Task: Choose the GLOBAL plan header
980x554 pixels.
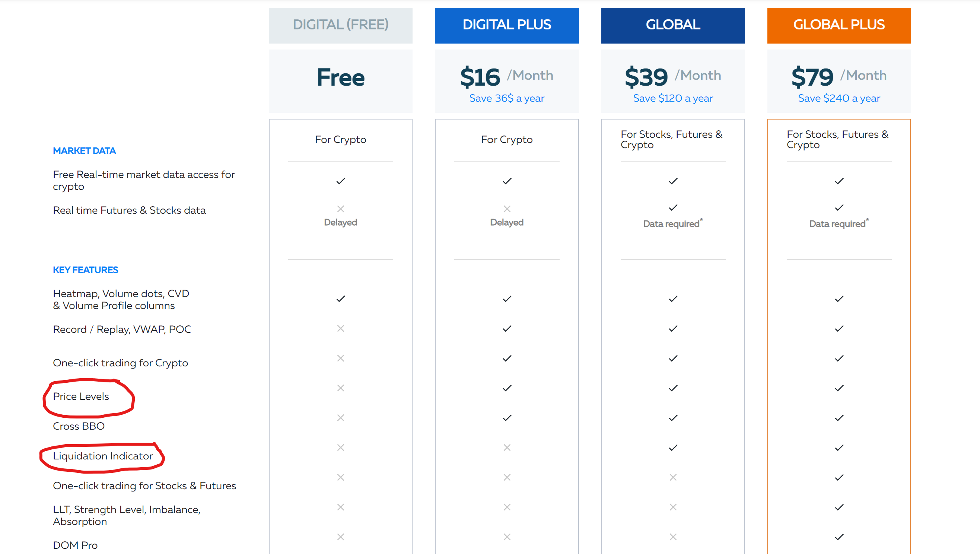Action: coord(673,25)
